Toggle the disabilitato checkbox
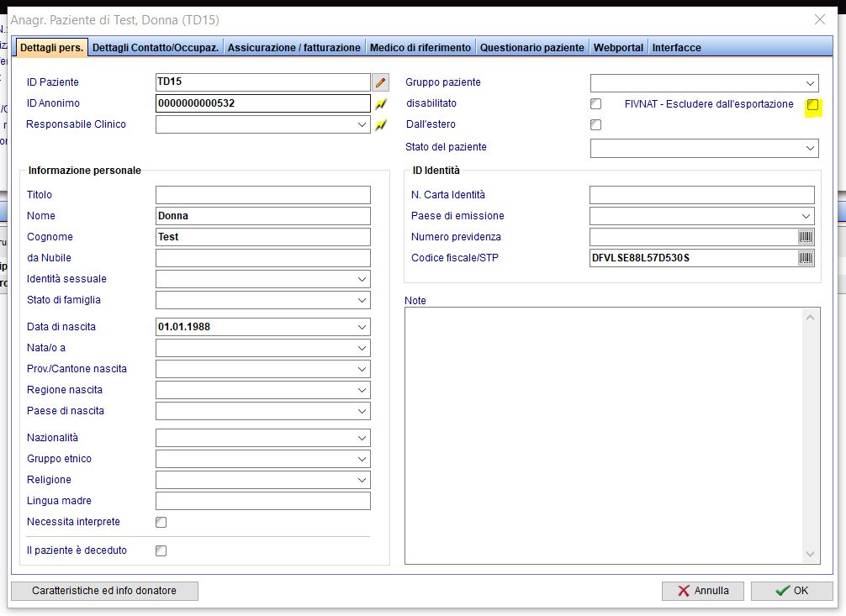 pos(595,103)
